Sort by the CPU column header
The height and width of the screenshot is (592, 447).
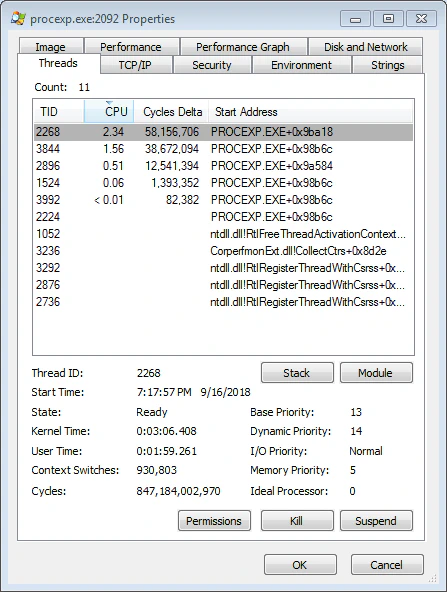[x=109, y=112]
